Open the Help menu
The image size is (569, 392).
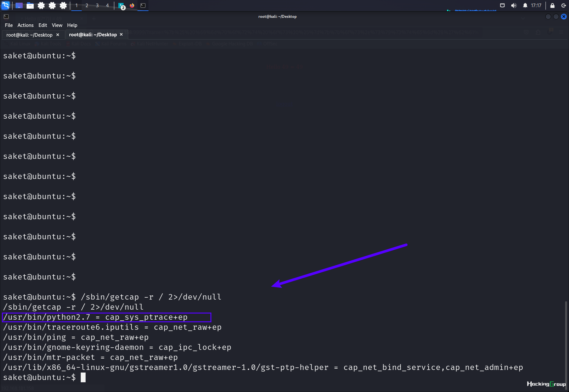(72, 25)
